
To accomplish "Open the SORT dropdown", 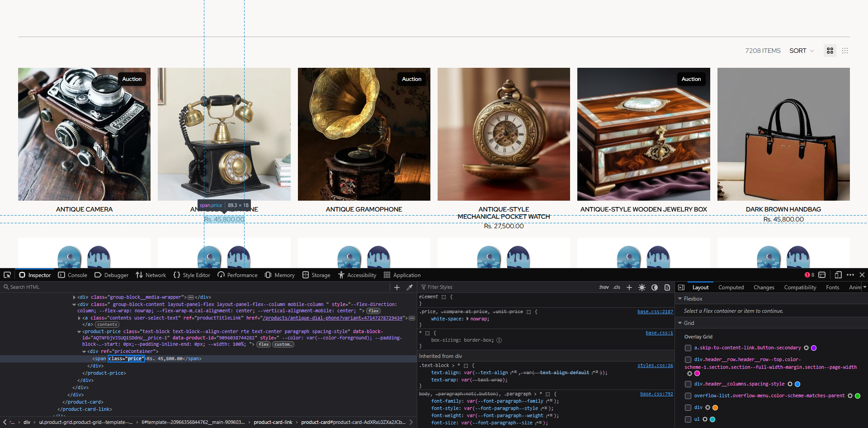I will tap(801, 51).
